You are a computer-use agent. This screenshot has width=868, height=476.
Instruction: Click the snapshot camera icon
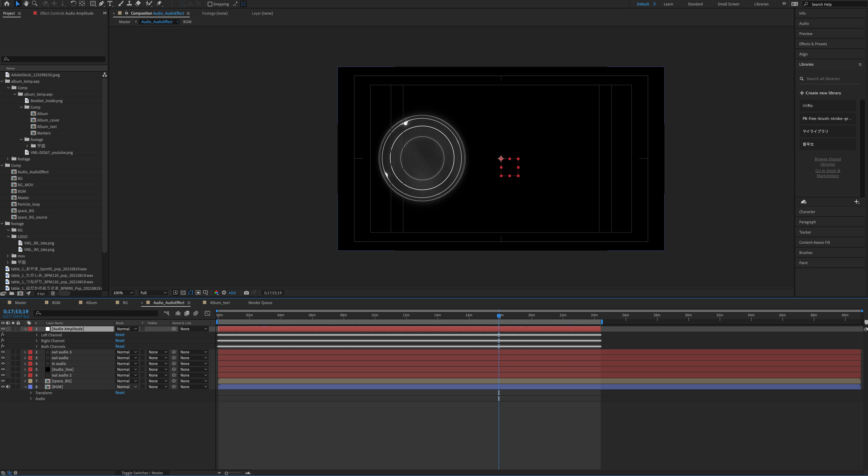246,293
